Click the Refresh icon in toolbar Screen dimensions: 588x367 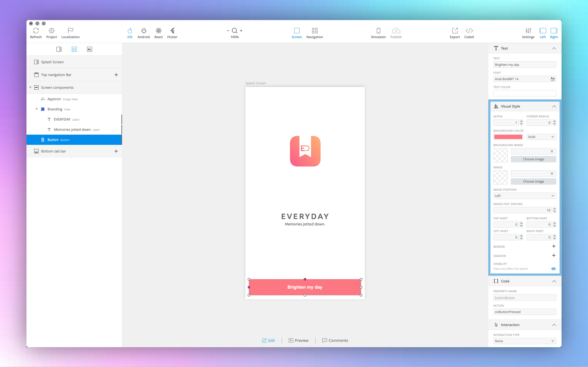36,31
